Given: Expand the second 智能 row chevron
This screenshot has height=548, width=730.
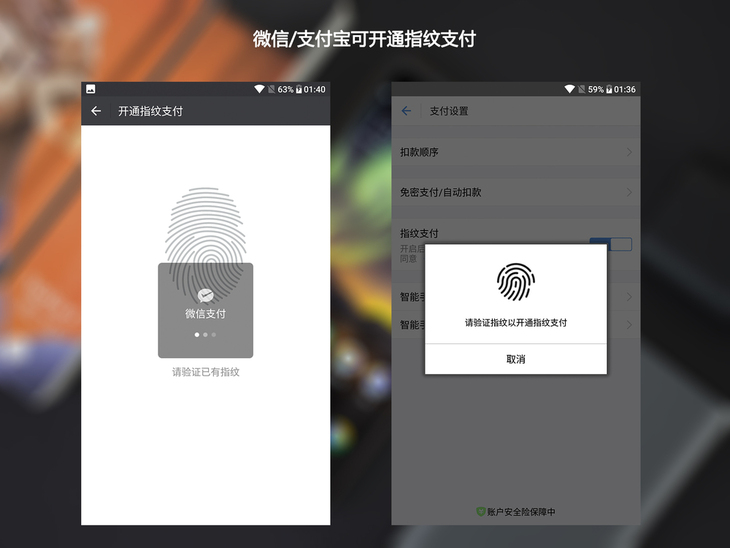Looking at the screenshot, I should coord(629,325).
